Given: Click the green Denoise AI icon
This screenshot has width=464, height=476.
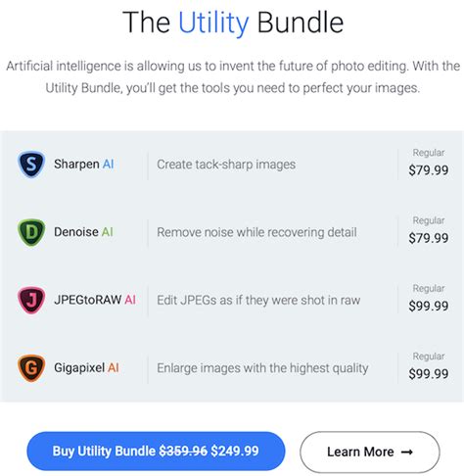Looking at the screenshot, I should point(31,232).
